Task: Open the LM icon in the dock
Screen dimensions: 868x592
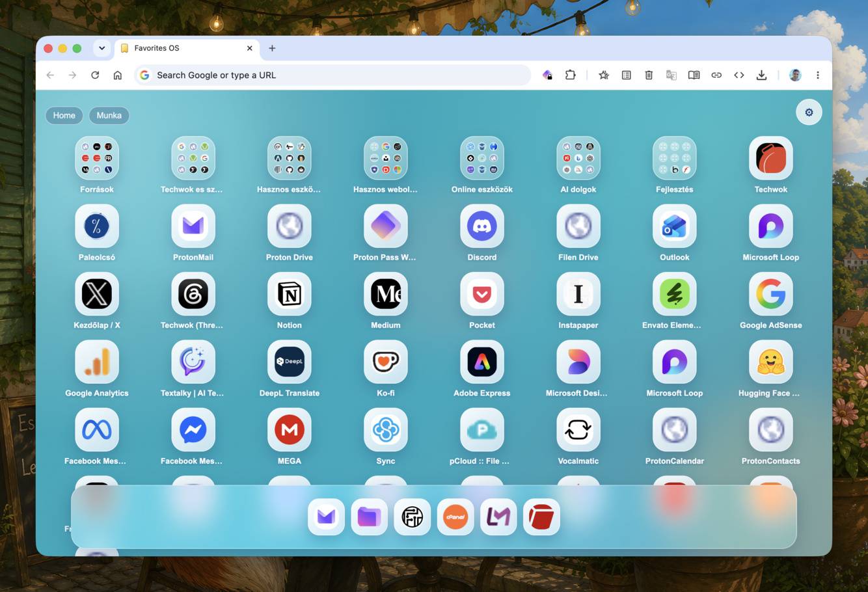Action: 498,517
